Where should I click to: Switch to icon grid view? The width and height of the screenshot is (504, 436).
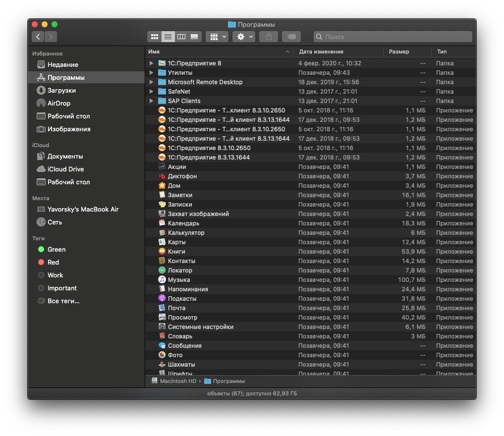pyautogui.click(x=154, y=37)
